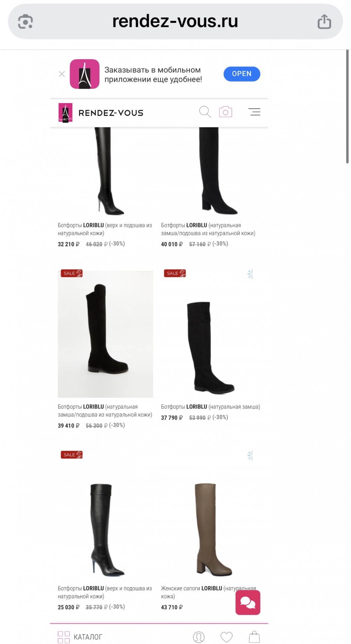
Task: Open the user profile icon
Action: pos(199,637)
